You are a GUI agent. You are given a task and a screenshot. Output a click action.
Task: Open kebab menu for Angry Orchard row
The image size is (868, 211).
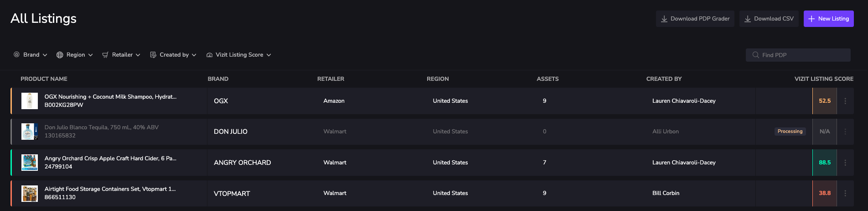pyautogui.click(x=845, y=163)
